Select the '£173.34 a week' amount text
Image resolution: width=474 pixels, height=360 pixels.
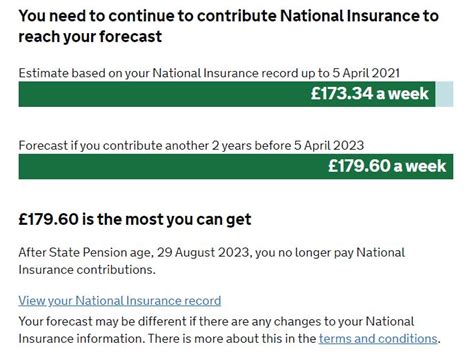coord(370,93)
